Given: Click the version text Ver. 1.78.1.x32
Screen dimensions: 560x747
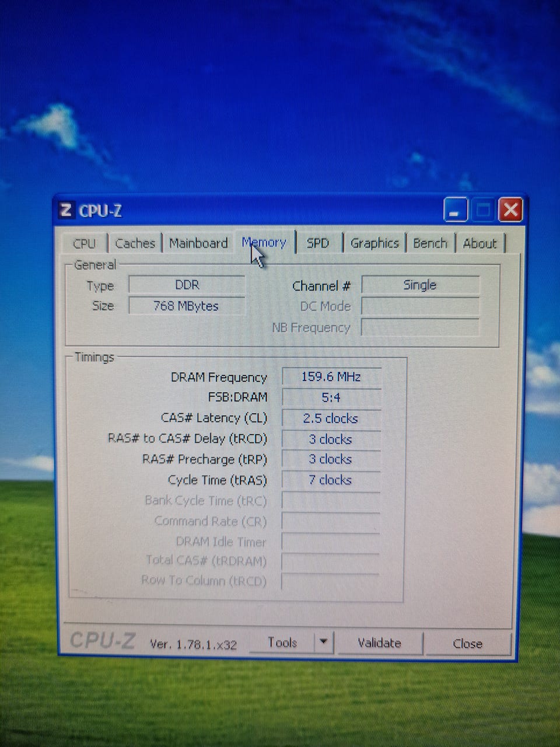Looking at the screenshot, I should click(x=194, y=644).
